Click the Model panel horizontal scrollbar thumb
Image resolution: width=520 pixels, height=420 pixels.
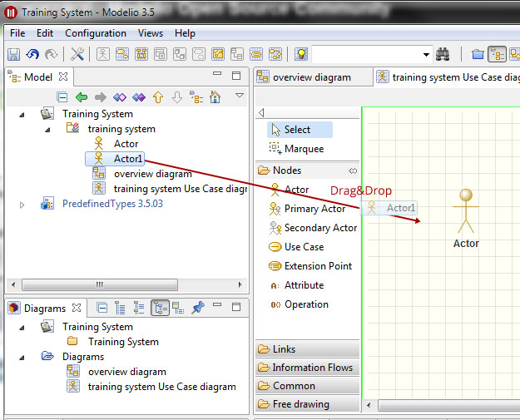click(100, 284)
